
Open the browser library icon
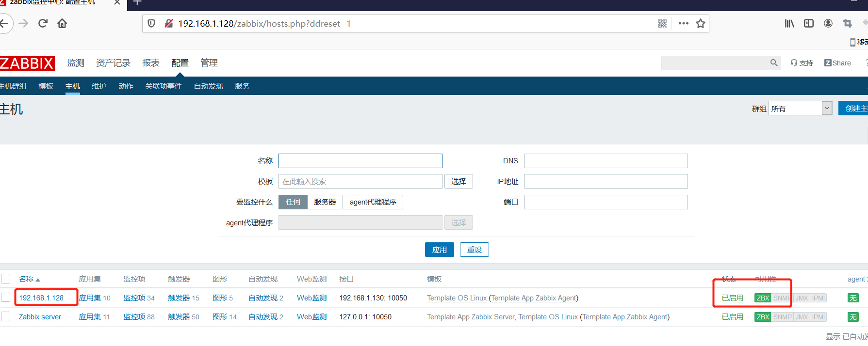coord(789,23)
